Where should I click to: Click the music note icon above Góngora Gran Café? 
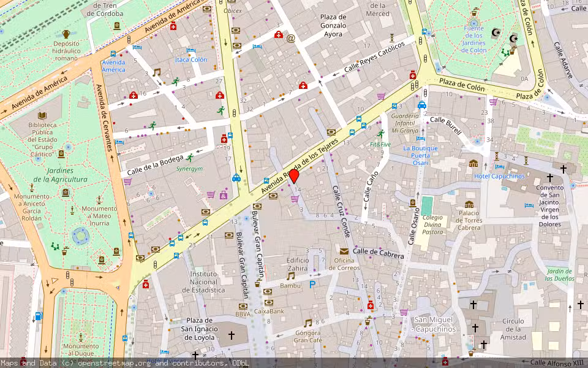(x=308, y=323)
